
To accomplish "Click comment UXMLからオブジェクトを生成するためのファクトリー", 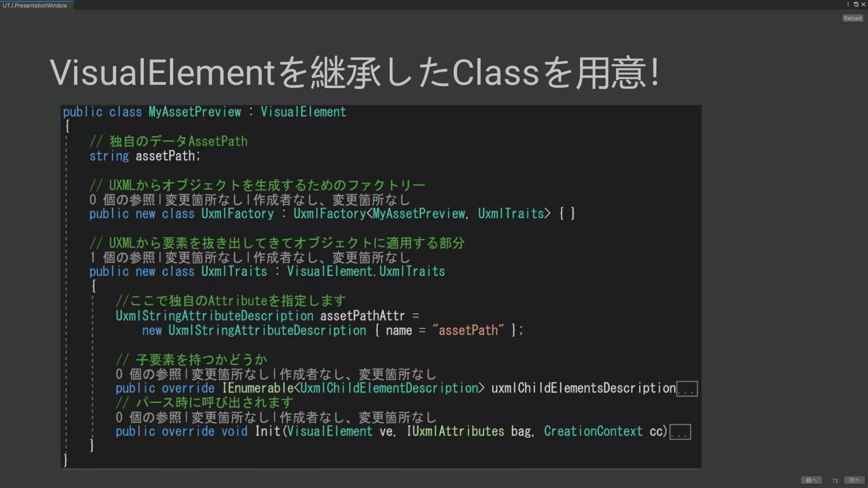I will (x=257, y=185).
